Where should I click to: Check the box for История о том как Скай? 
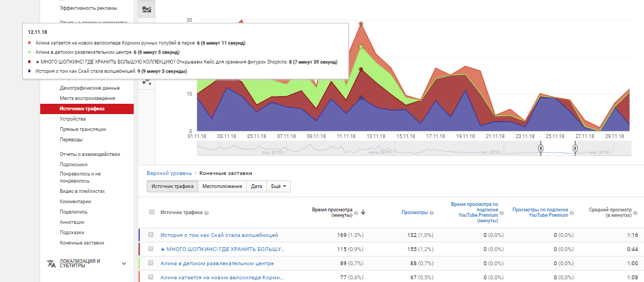coord(152,235)
